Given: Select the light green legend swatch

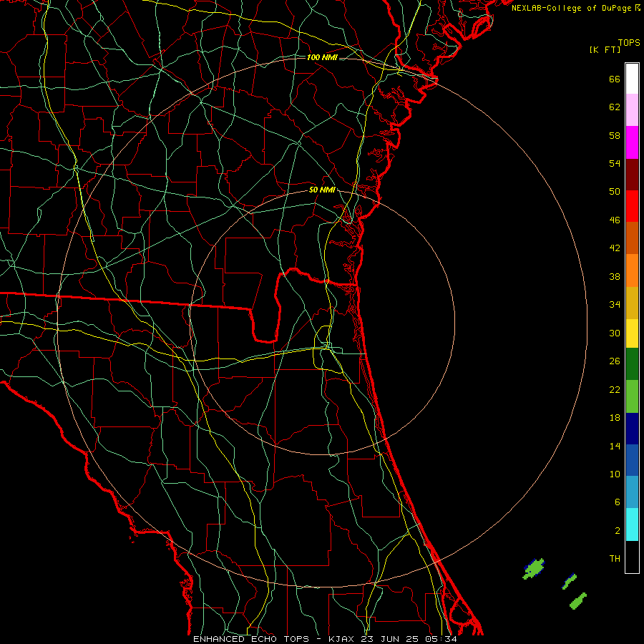Looking at the screenshot, I should 632,396.
